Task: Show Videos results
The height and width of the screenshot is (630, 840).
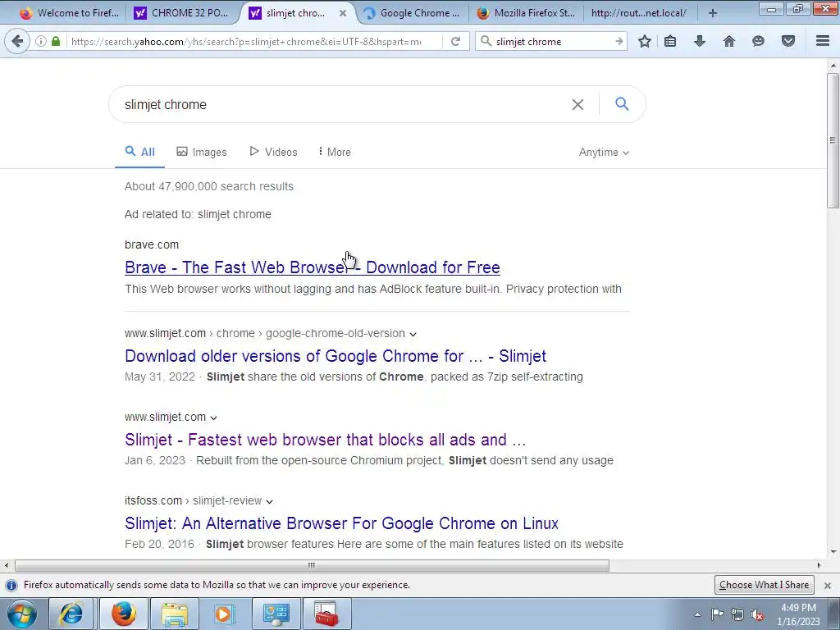Action: pos(274,152)
